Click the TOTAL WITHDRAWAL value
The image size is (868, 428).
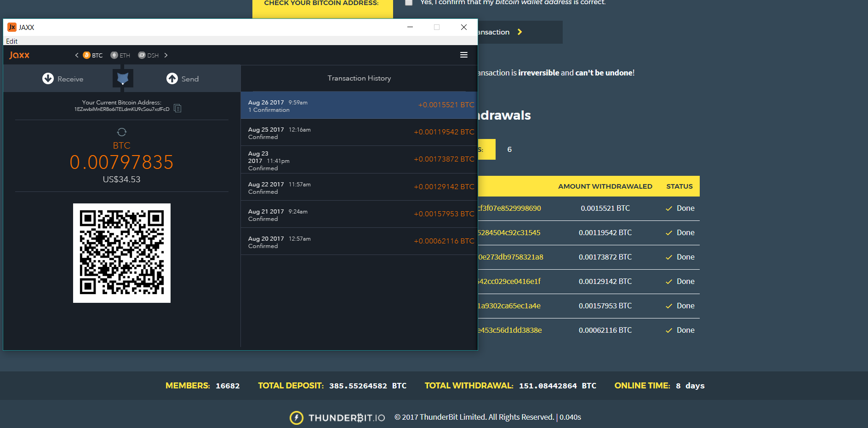click(x=558, y=386)
